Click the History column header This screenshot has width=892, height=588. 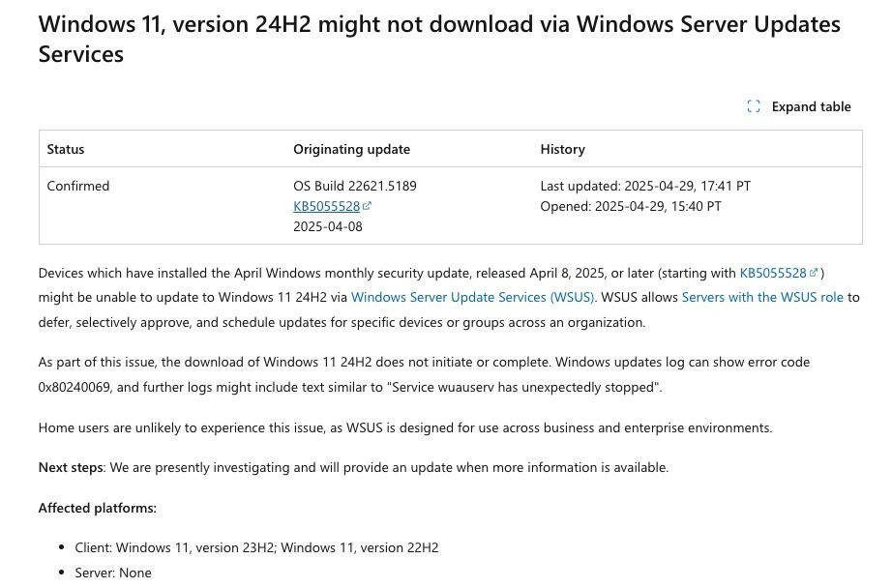point(562,149)
